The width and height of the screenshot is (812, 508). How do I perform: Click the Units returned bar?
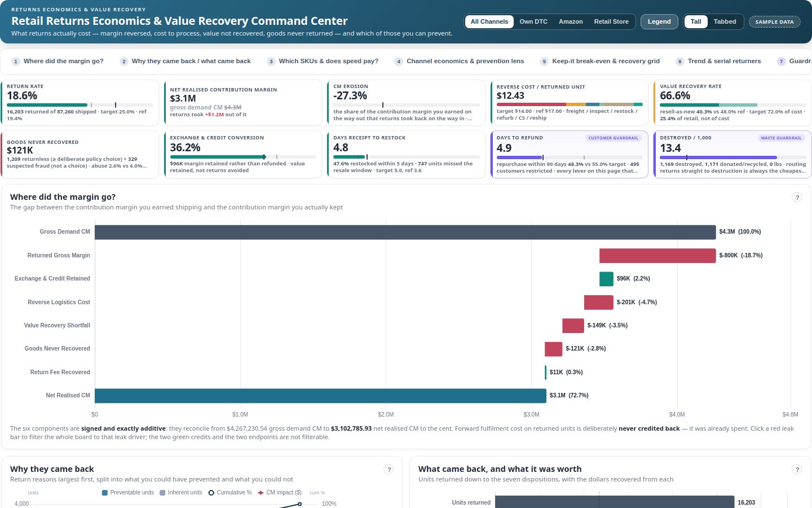click(x=615, y=502)
